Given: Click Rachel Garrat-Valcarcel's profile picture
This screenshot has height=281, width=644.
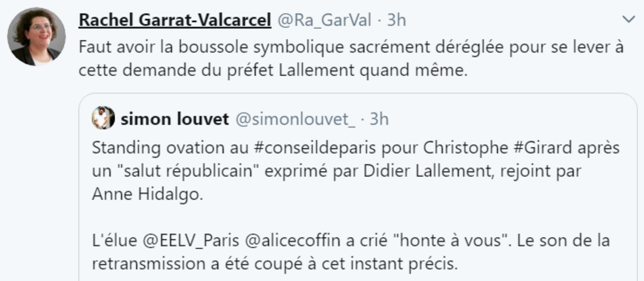Looking at the screenshot, I should tap(36, 36).
